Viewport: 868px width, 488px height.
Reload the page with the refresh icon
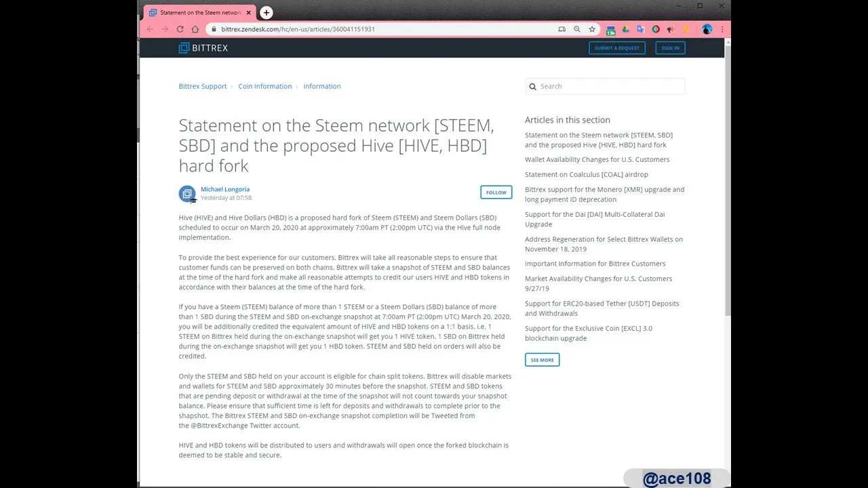tap(180, 29)
